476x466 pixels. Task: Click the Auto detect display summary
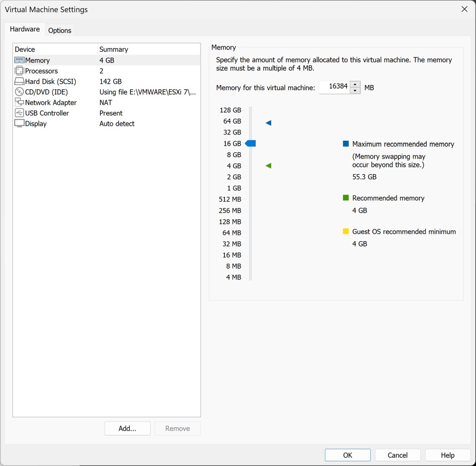117,123
